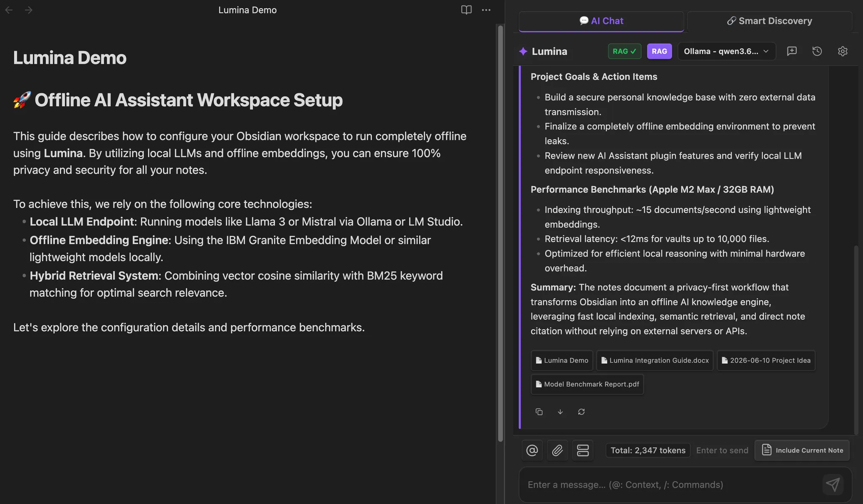The image size is (863, 504).
Task: Click the Performance Benchmarks heading in chat
Action: tap(652, 190)
